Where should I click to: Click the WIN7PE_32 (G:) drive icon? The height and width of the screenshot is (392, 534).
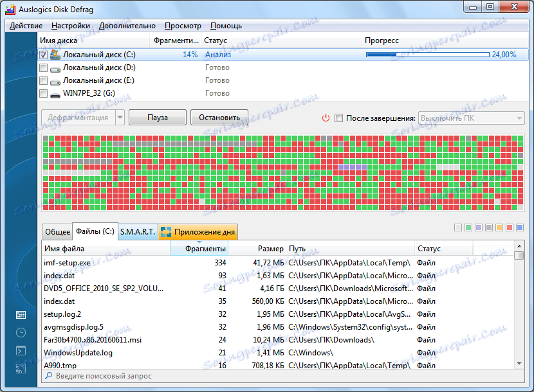pos(55,94)
